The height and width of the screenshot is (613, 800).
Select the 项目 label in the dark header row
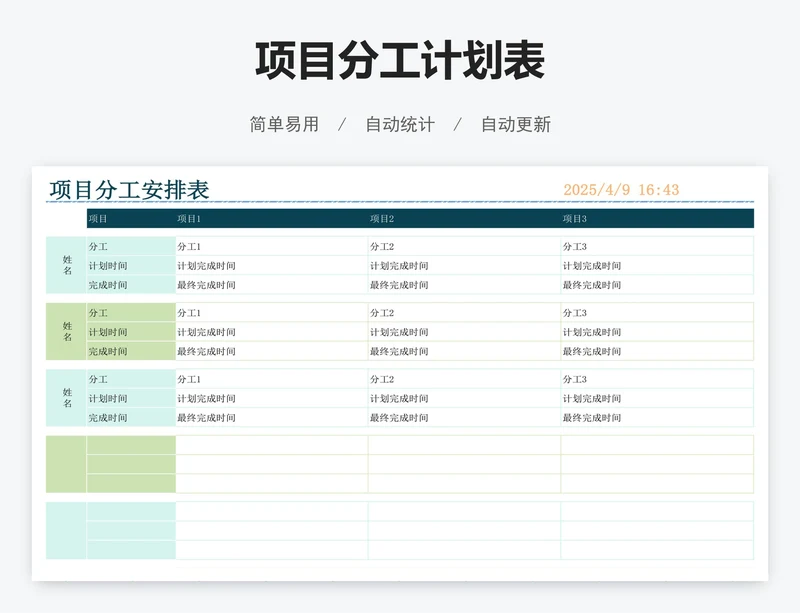point(98,219)
